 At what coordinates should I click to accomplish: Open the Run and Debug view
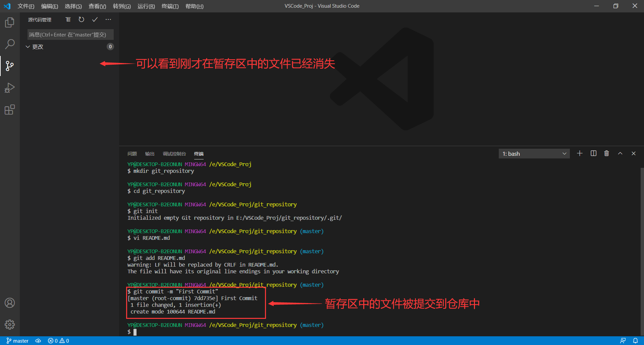point(10,88)
